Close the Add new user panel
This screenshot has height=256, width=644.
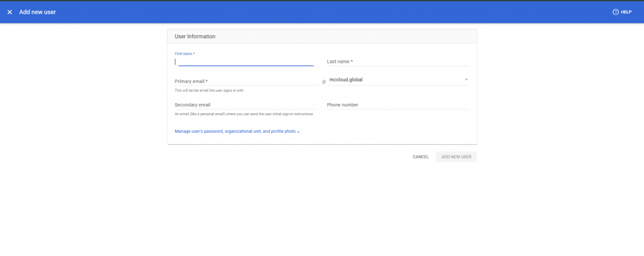9,12
